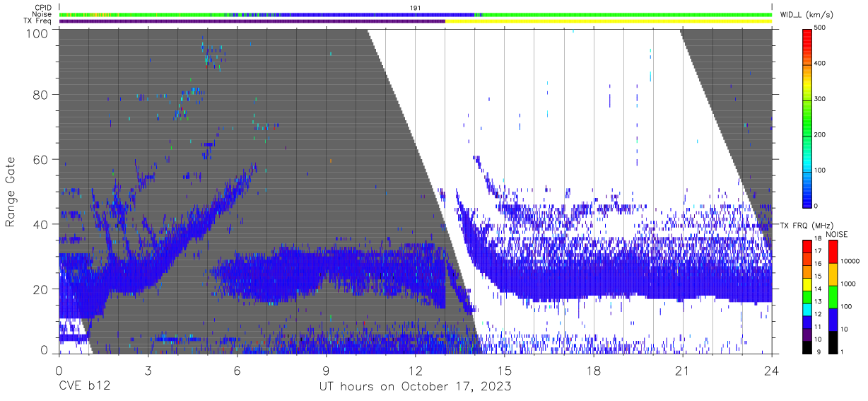
Task: Click the 80 tick on Range Gate axis
Action: point(40,95)
